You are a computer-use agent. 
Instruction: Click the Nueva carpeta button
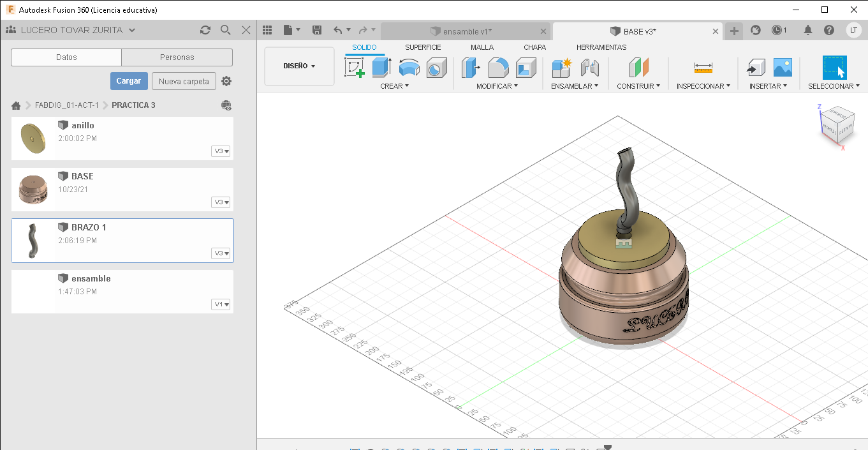pos(184,81)
